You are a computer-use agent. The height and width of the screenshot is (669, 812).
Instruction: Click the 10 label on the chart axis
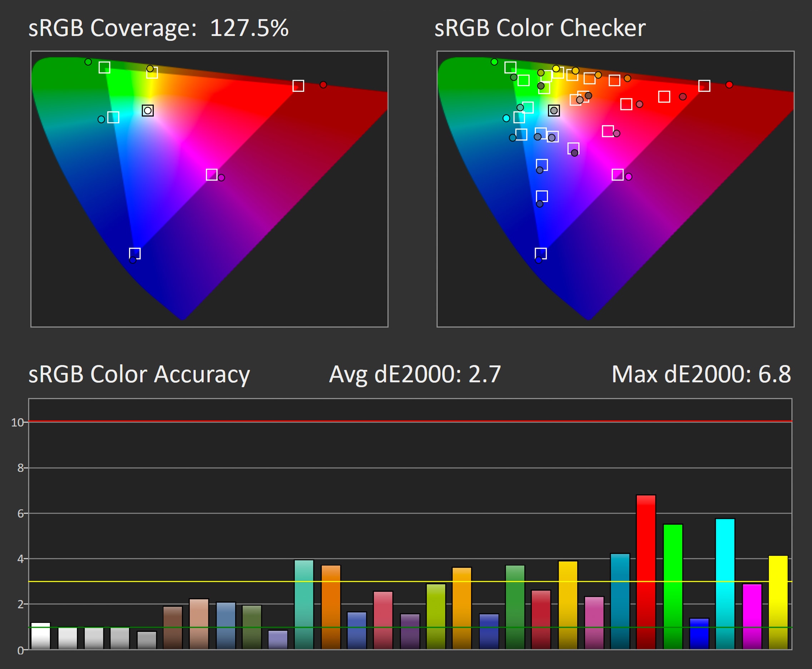coord(18,422)
